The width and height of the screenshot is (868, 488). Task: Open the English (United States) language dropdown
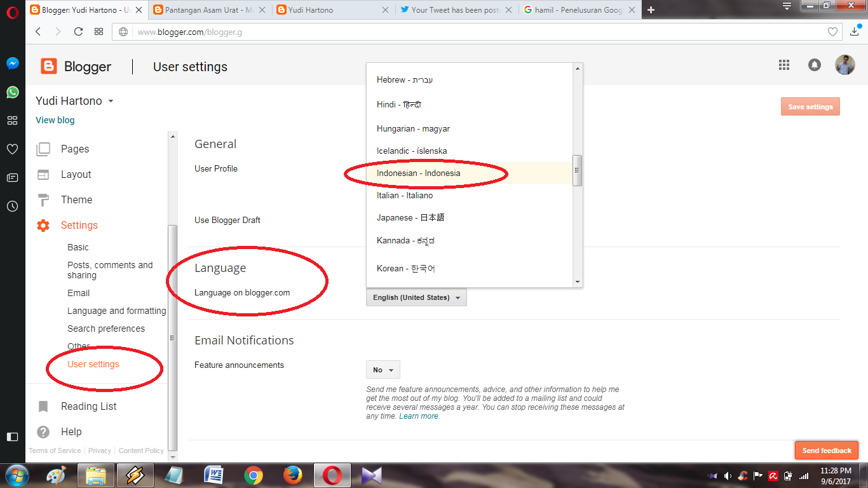(416, 297)
